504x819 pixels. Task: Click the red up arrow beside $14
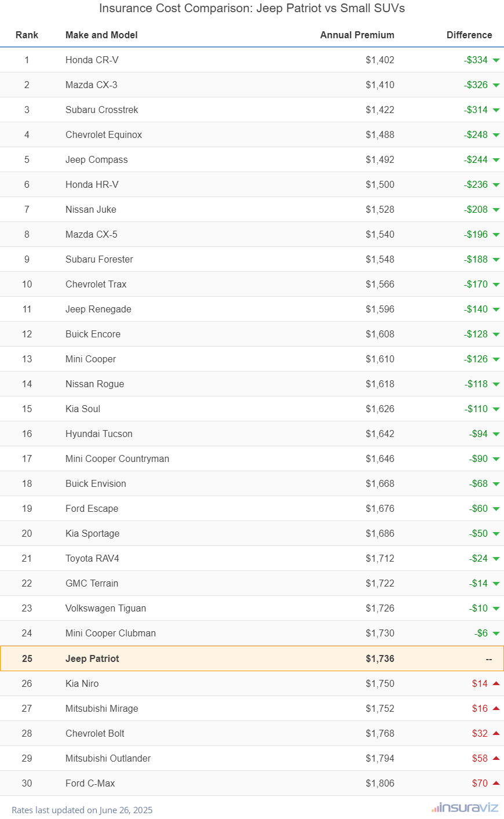click(x=496, y=683)
